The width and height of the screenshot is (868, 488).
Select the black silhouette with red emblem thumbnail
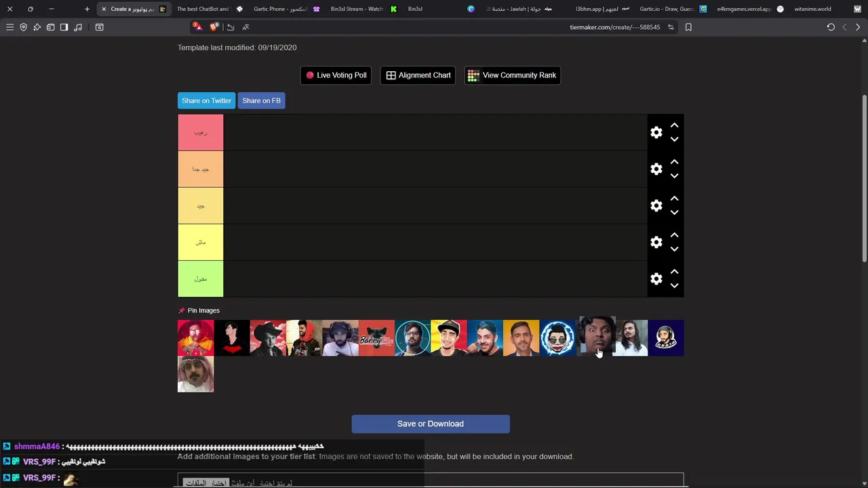click(232, 338)
